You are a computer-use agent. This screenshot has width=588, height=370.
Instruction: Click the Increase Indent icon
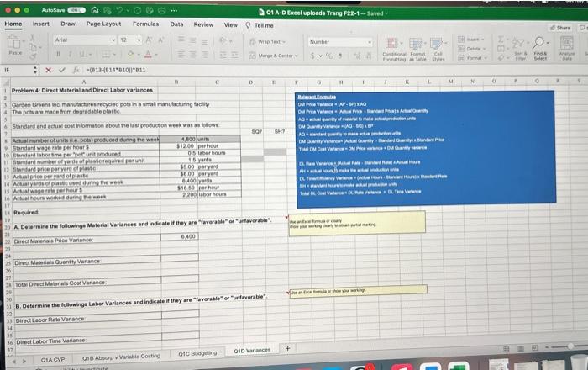234,55
